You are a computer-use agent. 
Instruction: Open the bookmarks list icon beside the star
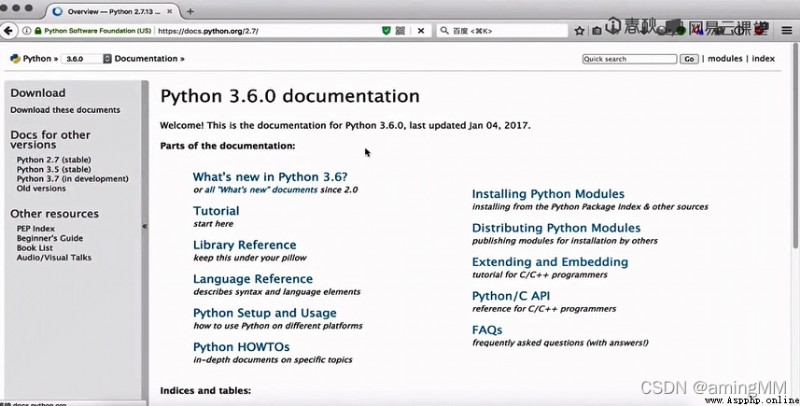[x=596, y=31]
